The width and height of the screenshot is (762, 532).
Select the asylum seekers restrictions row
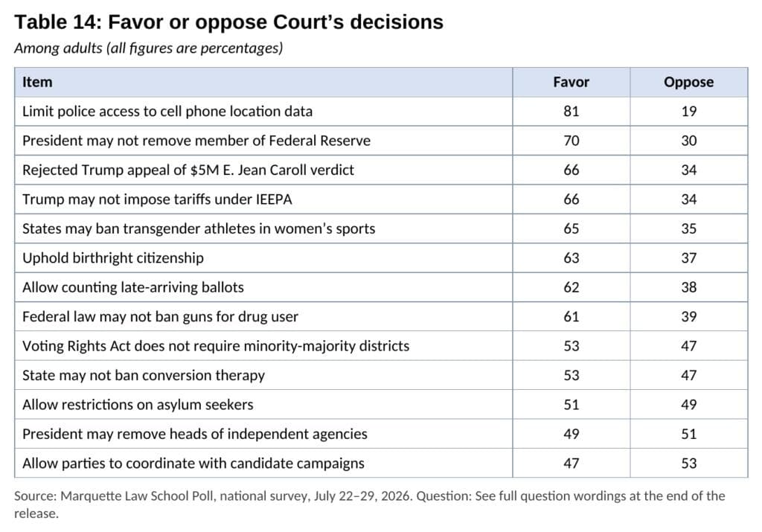point(381,405)
